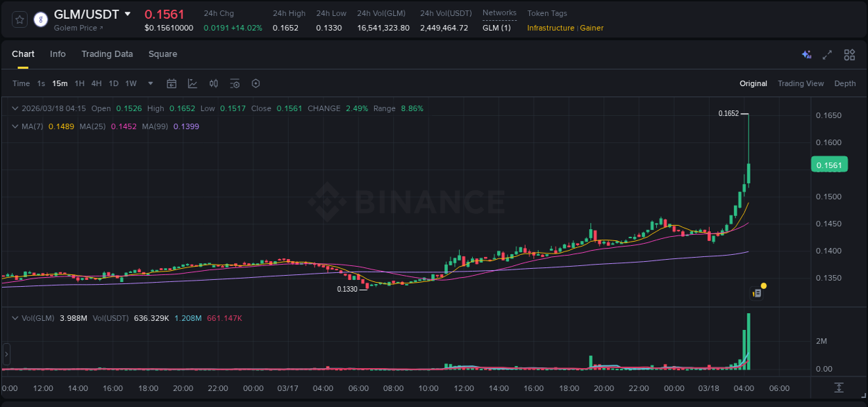The image size is (868, 407).
Task: Toggle the OHLC data collapse arrow
Action: pos(15,108)
